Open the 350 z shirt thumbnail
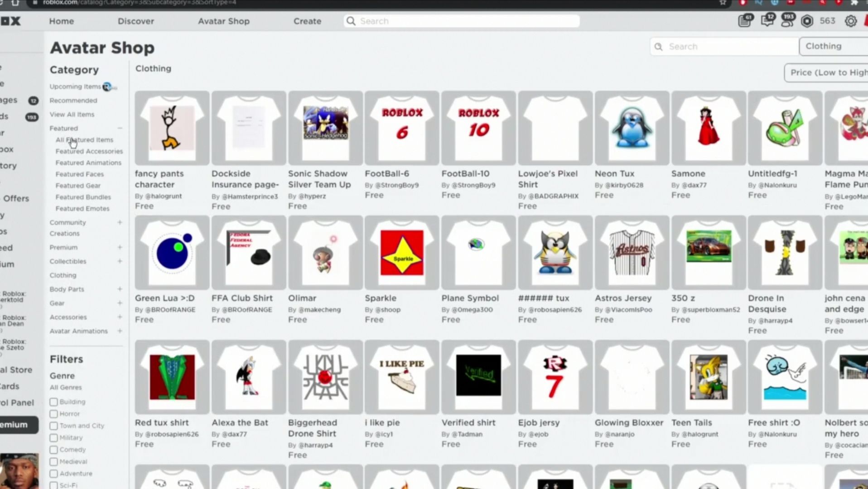 click(x=709, y=253)
